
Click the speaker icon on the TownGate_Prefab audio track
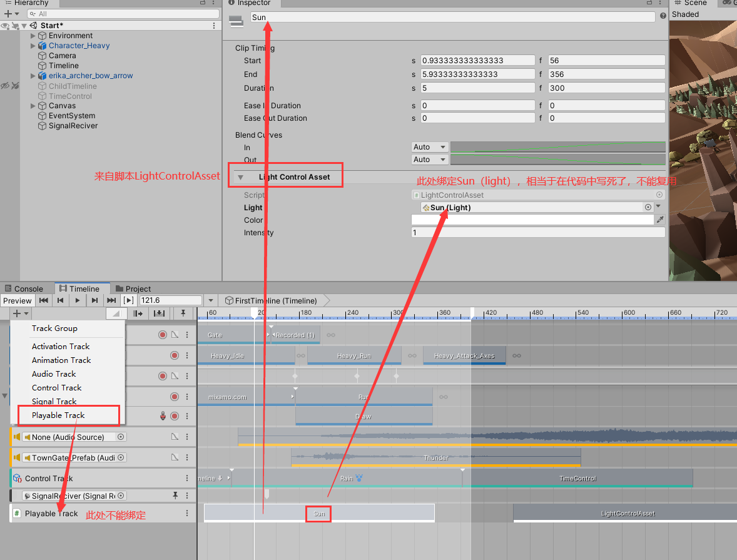(x=16, y=457)
